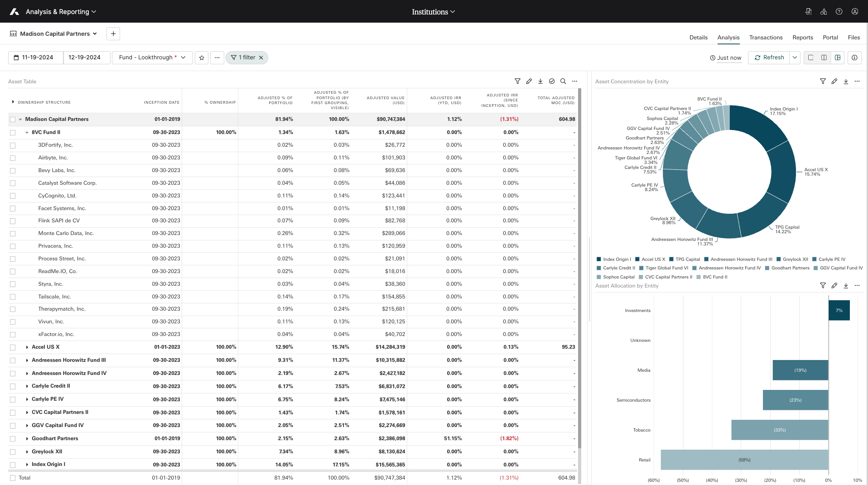Open Asset Allocation chart more options
The image size is (868, 485).
coord(857,286)
